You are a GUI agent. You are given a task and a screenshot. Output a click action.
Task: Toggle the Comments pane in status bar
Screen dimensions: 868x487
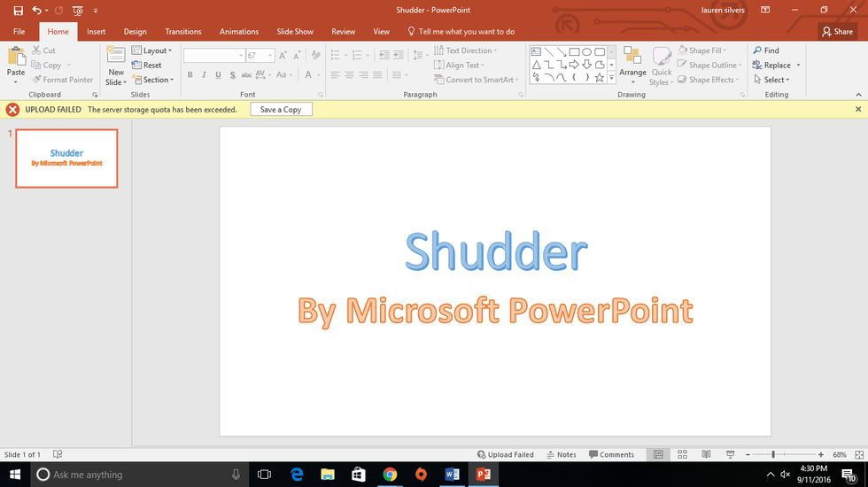tap(611, 454)
